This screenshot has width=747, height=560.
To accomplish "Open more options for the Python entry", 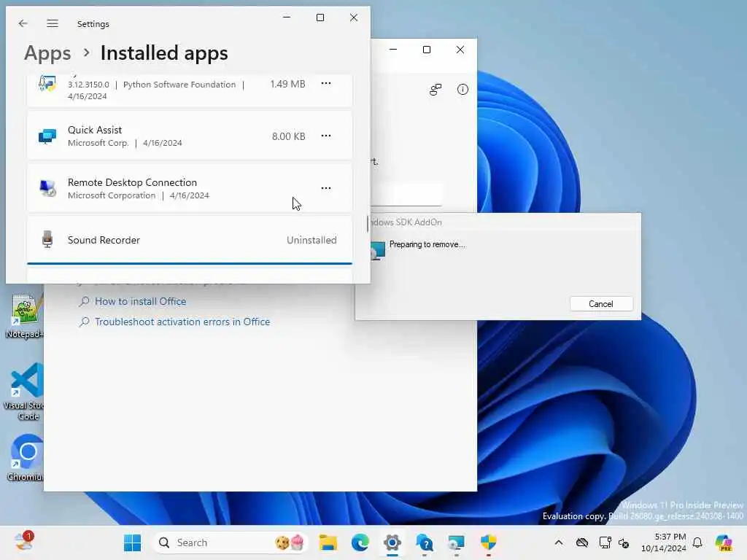I will tap(326, 83).
